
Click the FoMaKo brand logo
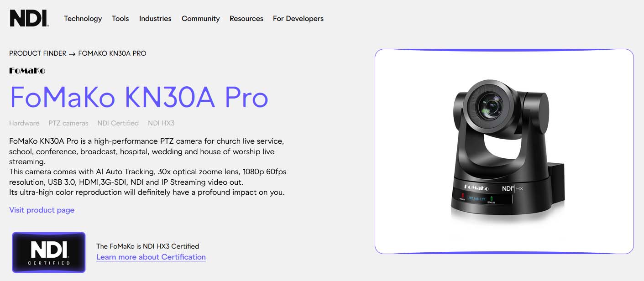(27, 71)
